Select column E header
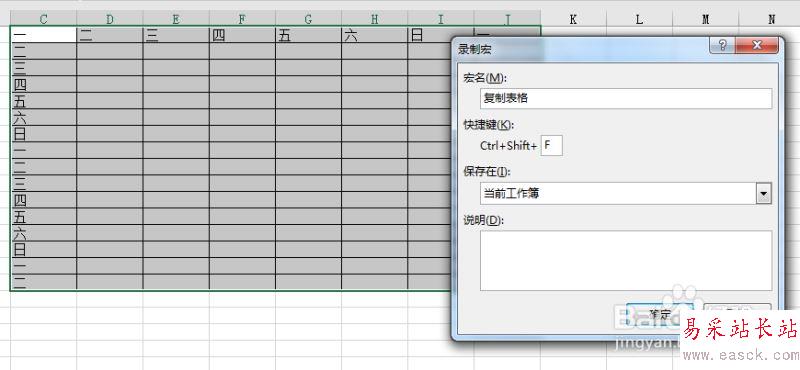Screen dimensions: 800x370 (x=176, y=19)
